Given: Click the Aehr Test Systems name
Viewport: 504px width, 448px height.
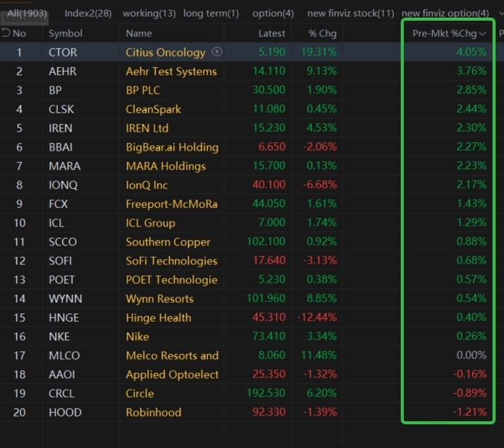Looking at the screenshot, I should [171, 72].
